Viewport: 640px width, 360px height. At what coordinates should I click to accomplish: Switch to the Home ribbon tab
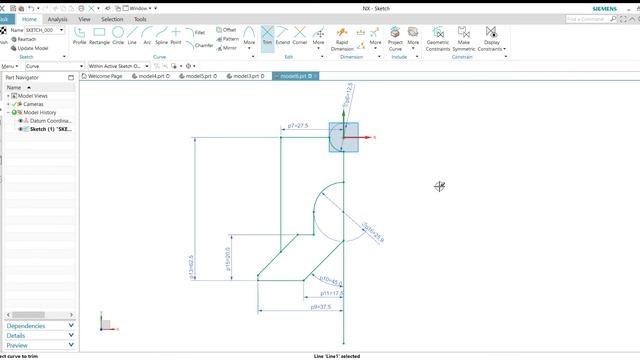tap(29, 19)
